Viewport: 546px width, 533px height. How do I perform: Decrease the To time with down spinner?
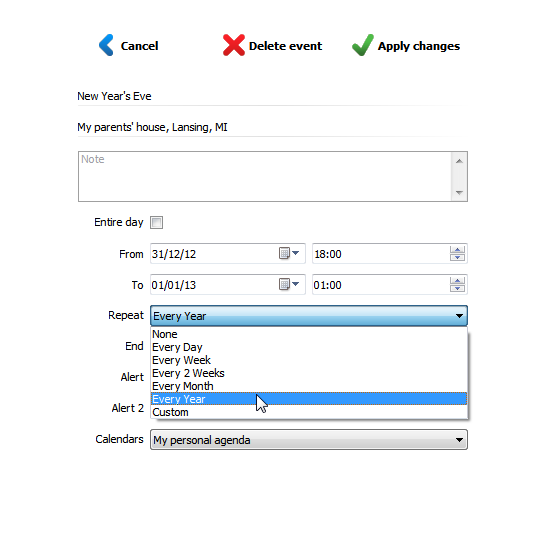(x=457, y=288)
